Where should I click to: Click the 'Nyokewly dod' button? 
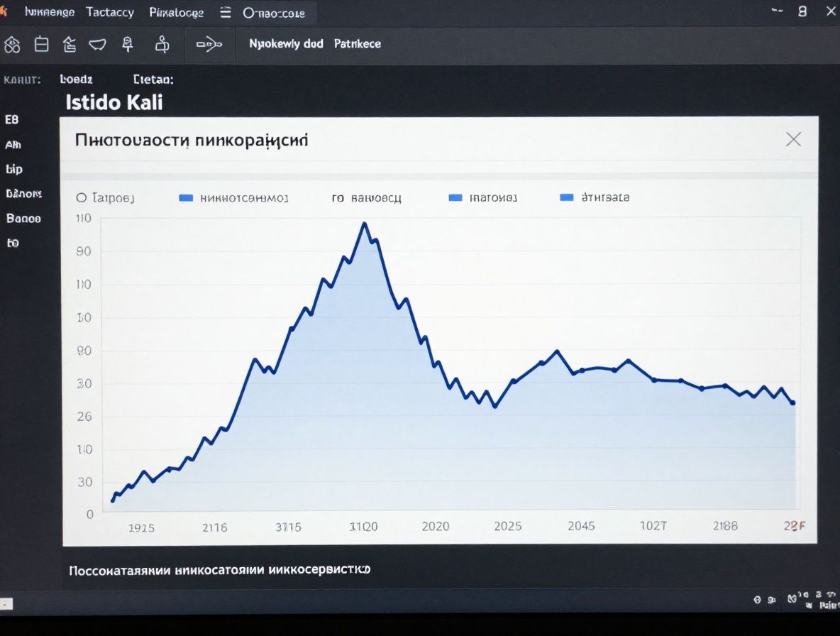pos(286,44)
